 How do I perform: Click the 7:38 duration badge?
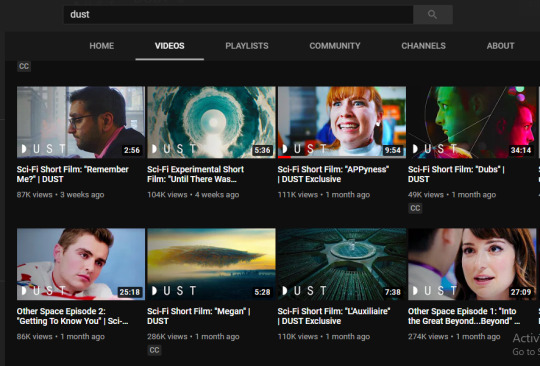tap(393, 292)
